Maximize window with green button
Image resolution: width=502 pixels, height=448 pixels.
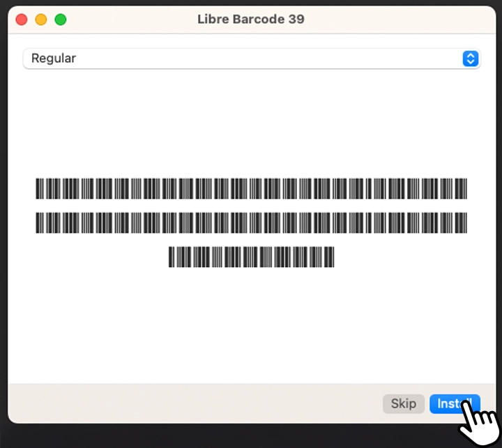(61, 20)
